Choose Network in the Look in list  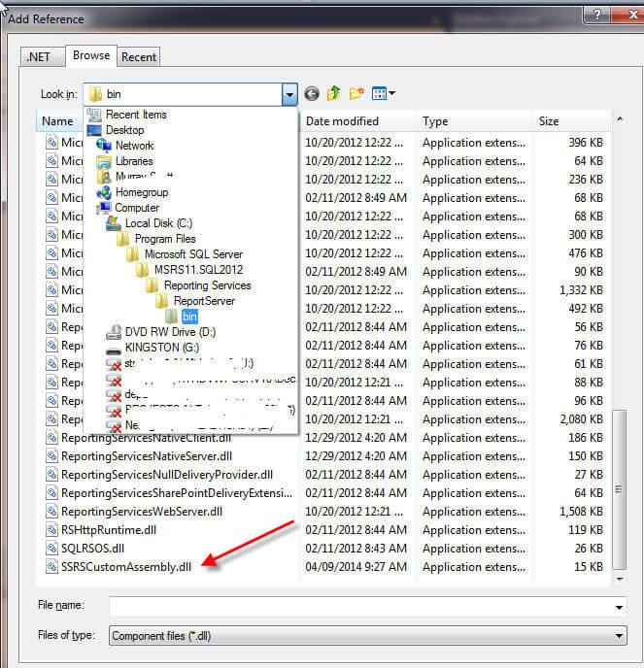[x=134, y=146]
